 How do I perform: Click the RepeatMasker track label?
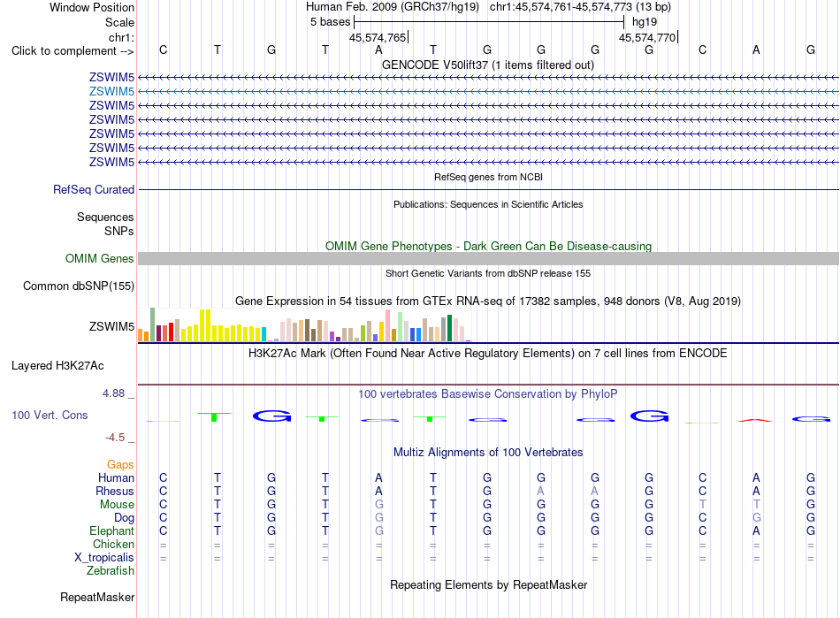point(97,597)
